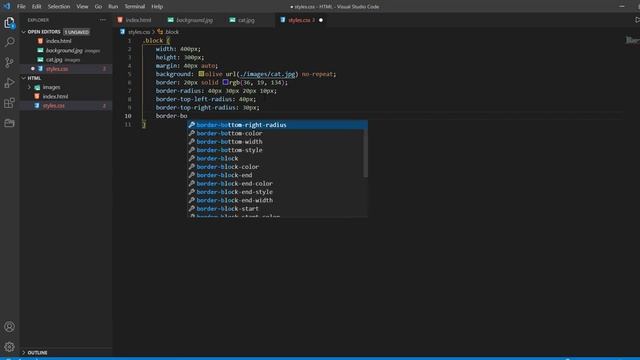Open Explorer views and more actions ellipsis

(102, 20)
